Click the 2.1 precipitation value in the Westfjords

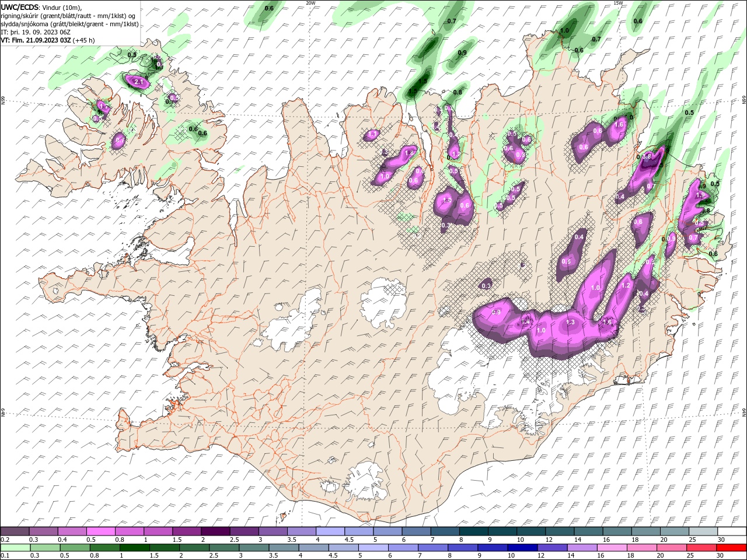138,82
